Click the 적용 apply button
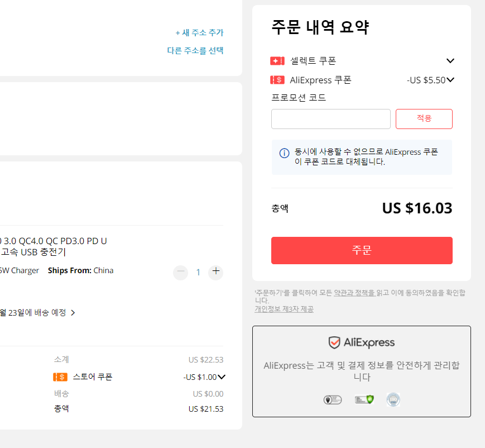This screenshot has width=485, height=448. [424, 119]
